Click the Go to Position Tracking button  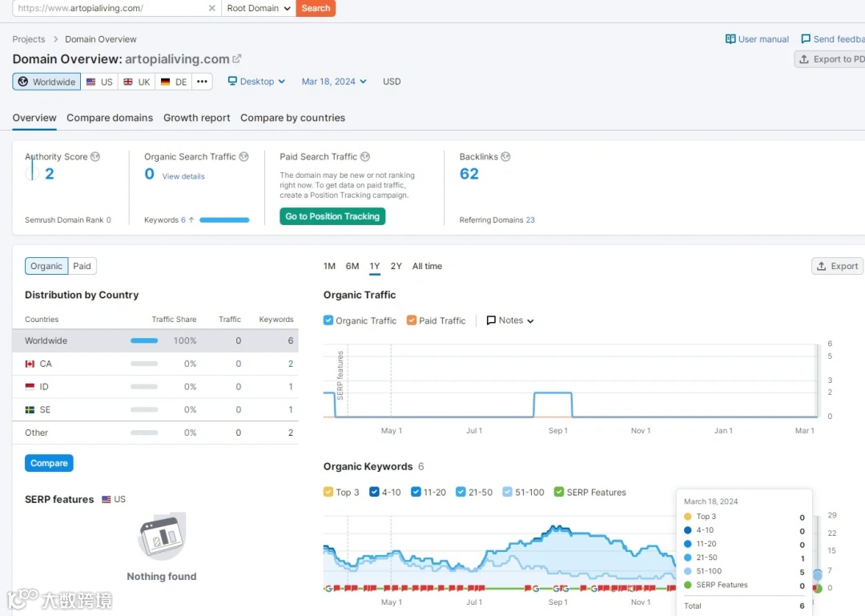[332, 216]
